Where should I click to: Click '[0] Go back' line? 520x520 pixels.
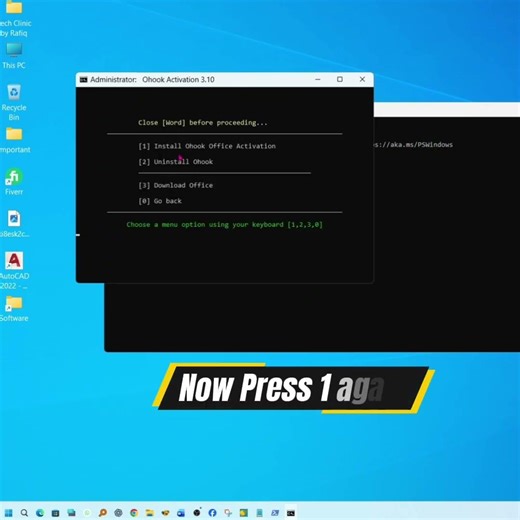click(x=160, y=201)
